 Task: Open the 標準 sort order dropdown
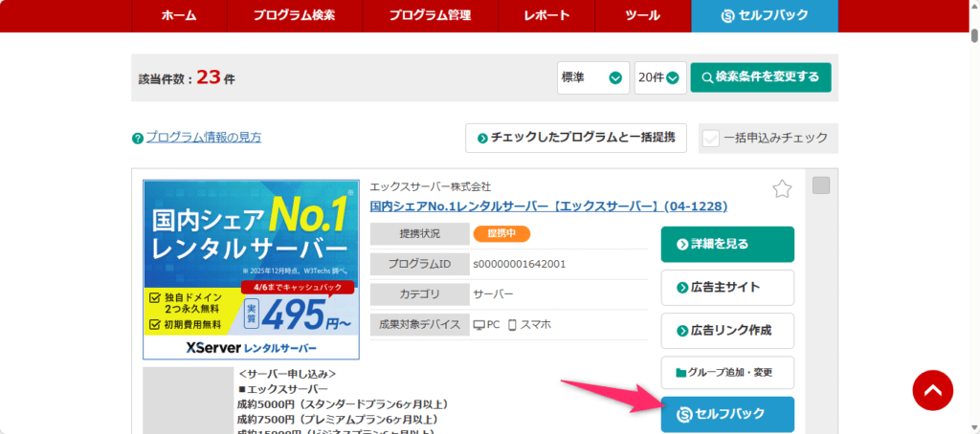coord(593,77)
